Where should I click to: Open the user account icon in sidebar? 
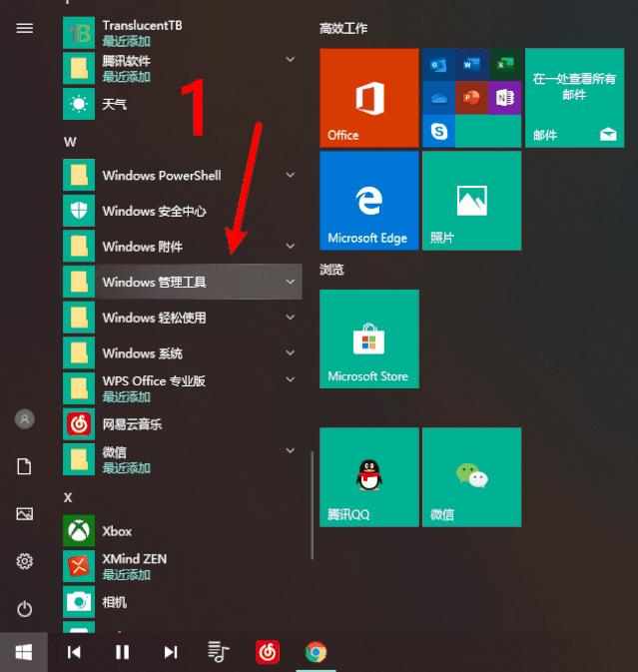[24, 418]
